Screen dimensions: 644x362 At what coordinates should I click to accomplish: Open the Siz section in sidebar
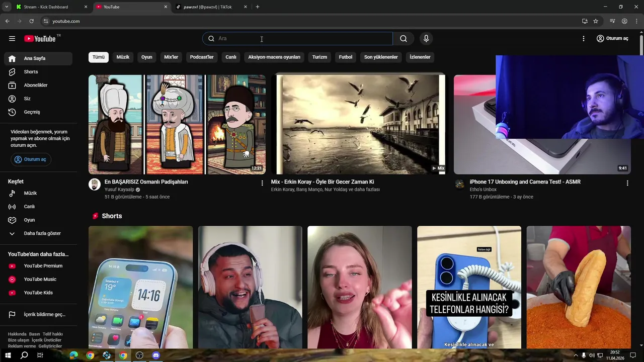point(38,99)
